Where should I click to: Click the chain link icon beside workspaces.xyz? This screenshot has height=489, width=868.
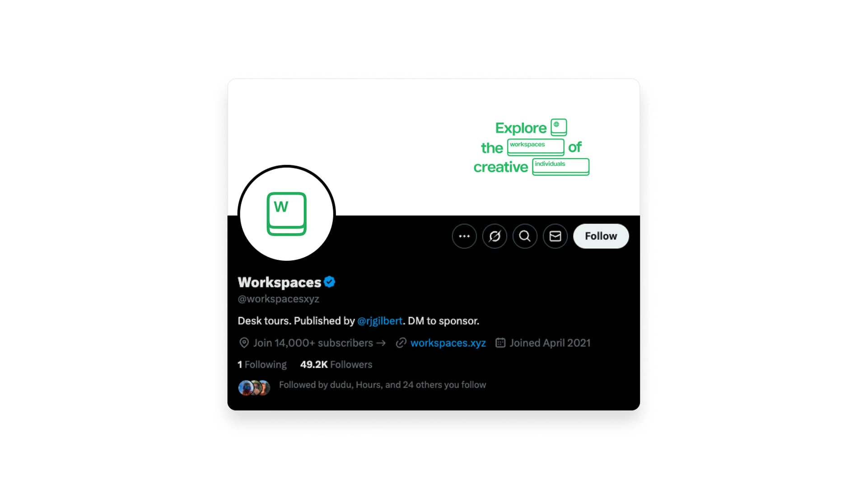point(401,343)
